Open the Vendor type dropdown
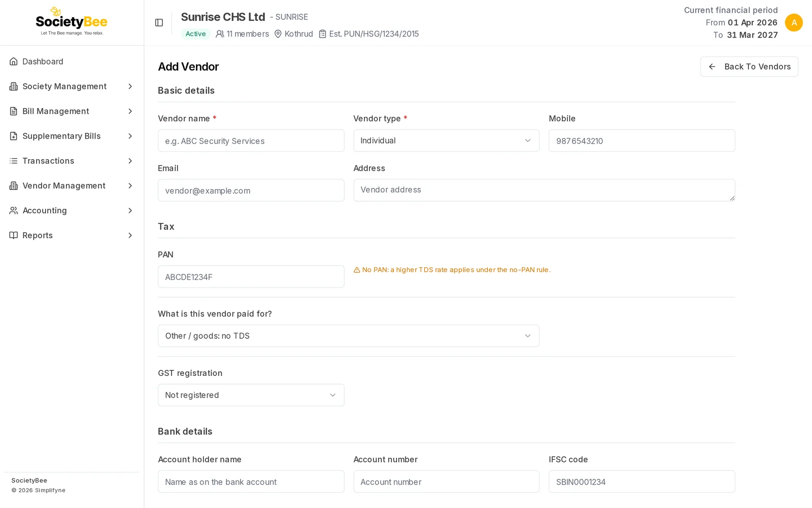 [446, 141]
